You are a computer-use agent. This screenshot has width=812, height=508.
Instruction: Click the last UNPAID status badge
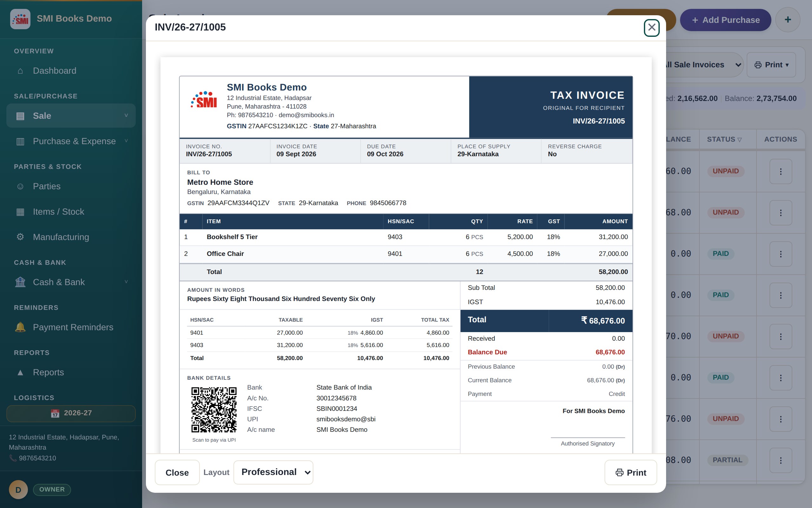pyautogui.click(x=725, y=419)
